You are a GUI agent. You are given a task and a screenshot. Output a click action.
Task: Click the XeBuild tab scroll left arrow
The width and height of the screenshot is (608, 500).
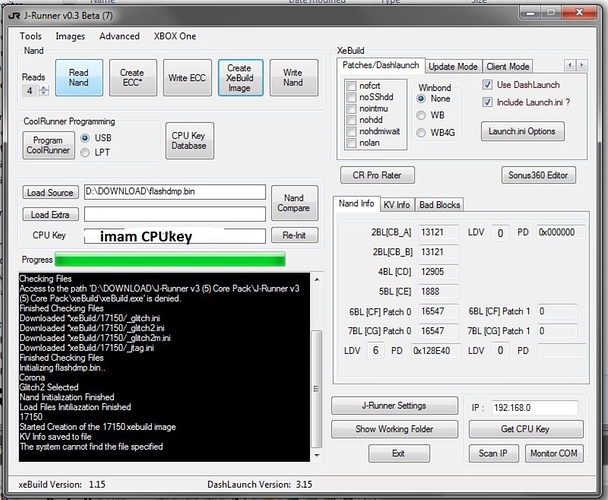pos(570,65)
